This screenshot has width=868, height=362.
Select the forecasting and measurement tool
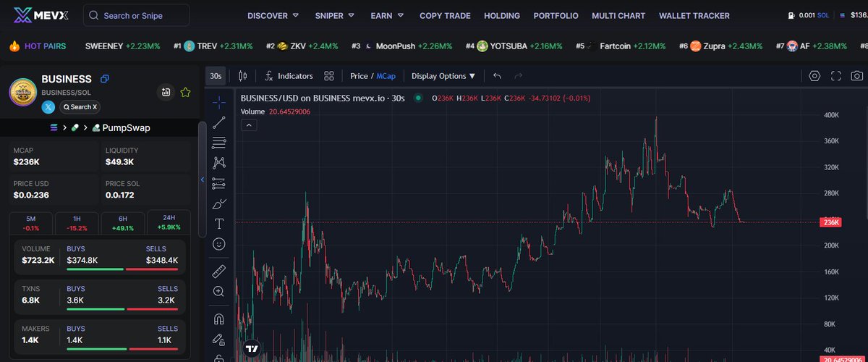(x=219, y=183)
